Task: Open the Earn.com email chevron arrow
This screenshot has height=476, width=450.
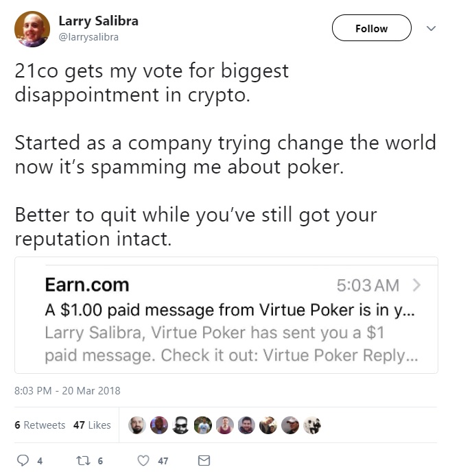Action: pyautogui.click(x=417, y=285)
